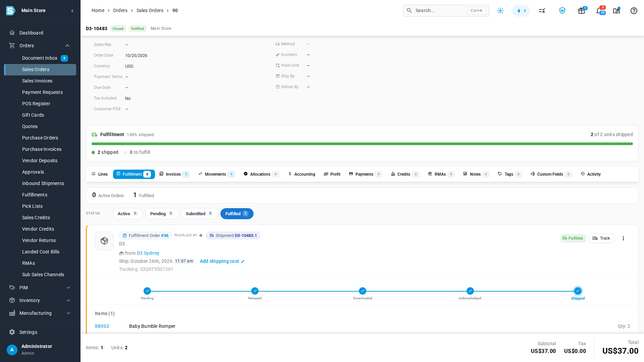Open Shipment D3-10483.1 chip

233,236
